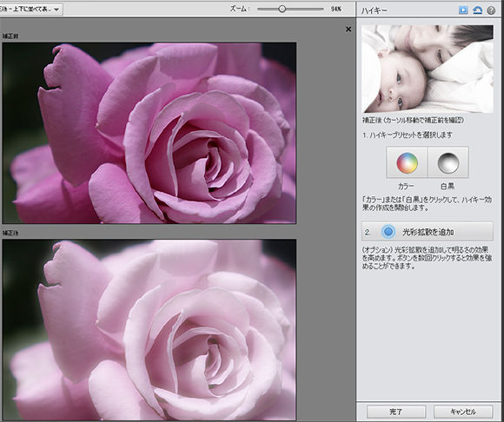Click the Done (完了) button

click(x=396, y=412)
